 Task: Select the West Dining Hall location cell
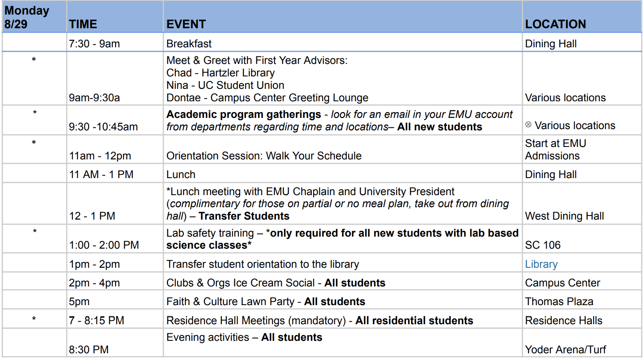[582, 204]
